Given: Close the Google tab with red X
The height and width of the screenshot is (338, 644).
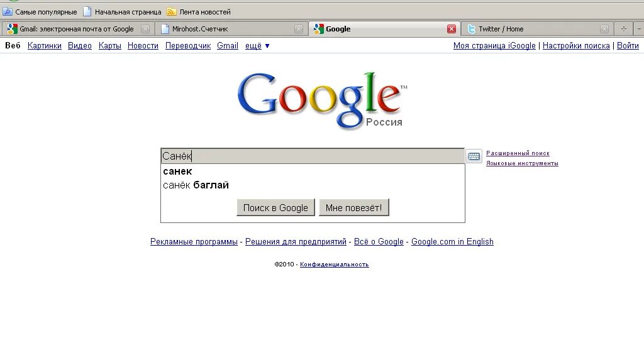Looking at the screenshot, I should [x=452, y=29].
